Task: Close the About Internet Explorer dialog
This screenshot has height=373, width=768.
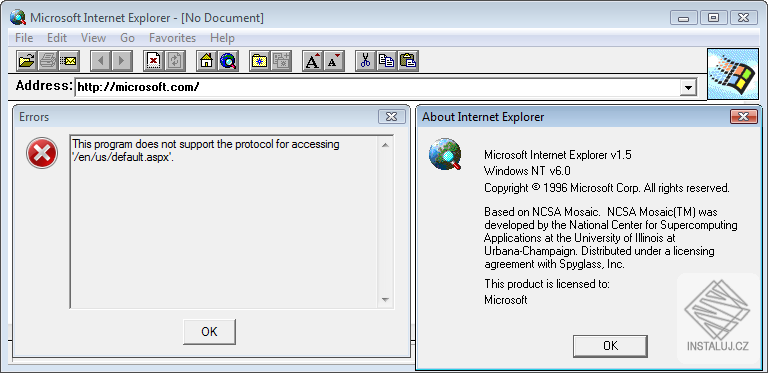Action: (x=744, y=117)
